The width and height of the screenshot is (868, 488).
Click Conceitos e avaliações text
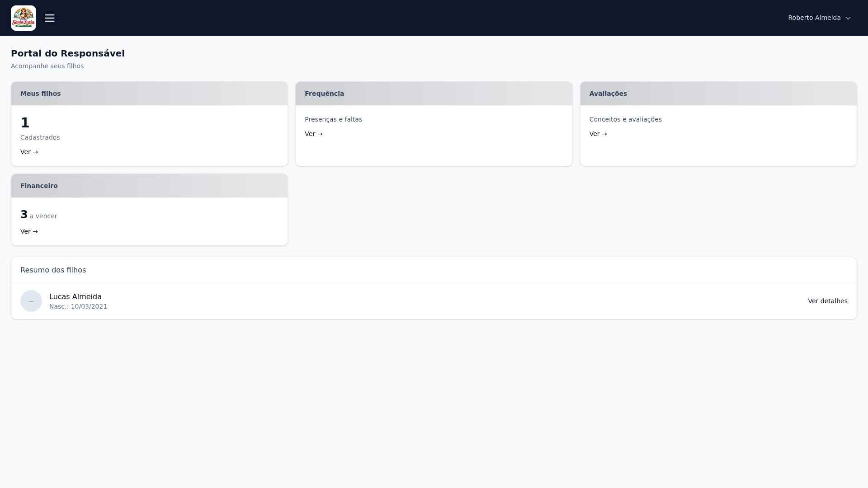click(625, 119)
